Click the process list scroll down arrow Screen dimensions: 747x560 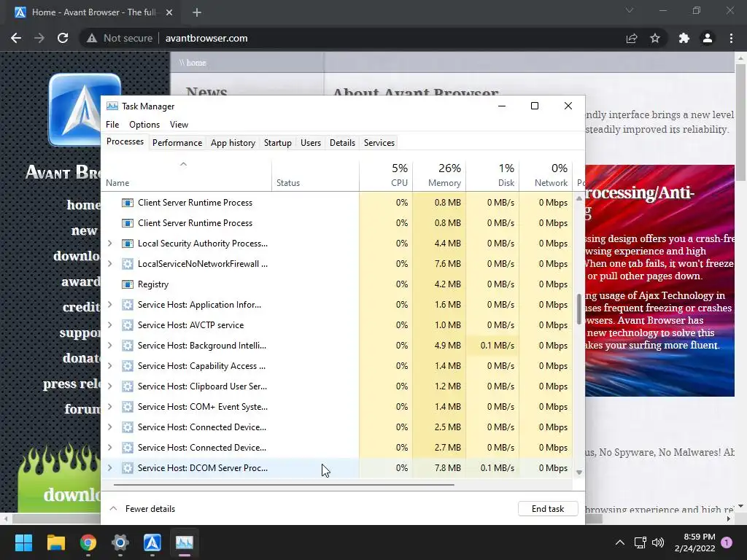click(579, 472)
